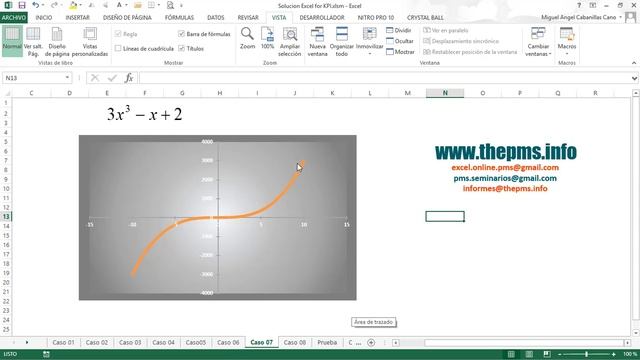Screen dimensions: 640x360
Task: Switch to DESARROLLADOR ribbon tab
Action: (322, 18)
